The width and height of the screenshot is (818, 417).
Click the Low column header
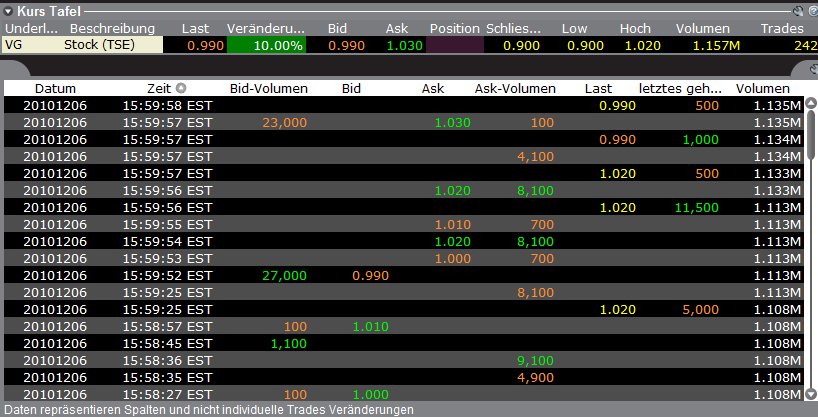pos(574,29)
